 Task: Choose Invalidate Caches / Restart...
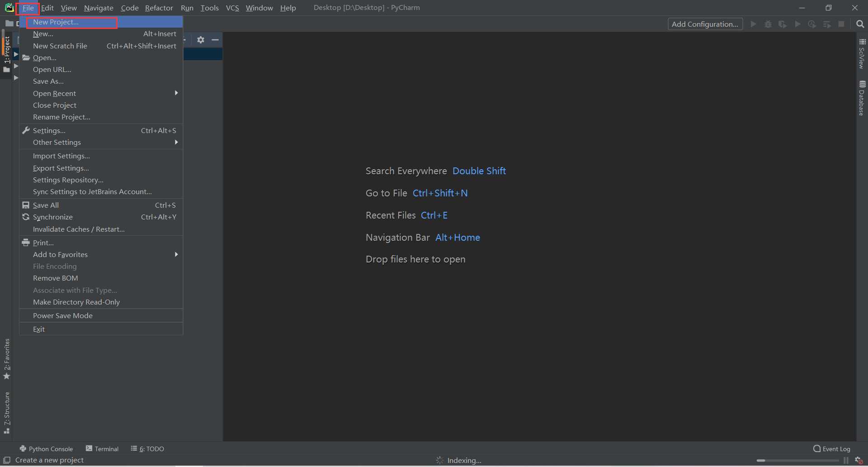point(101,229)
